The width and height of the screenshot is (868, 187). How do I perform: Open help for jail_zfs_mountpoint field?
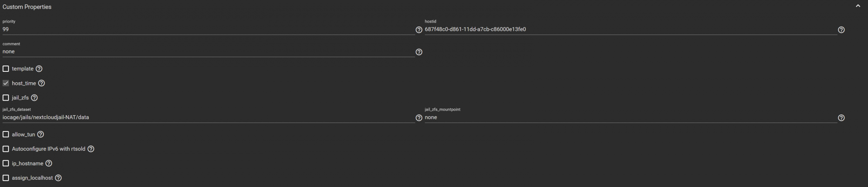tap(841, 118)
